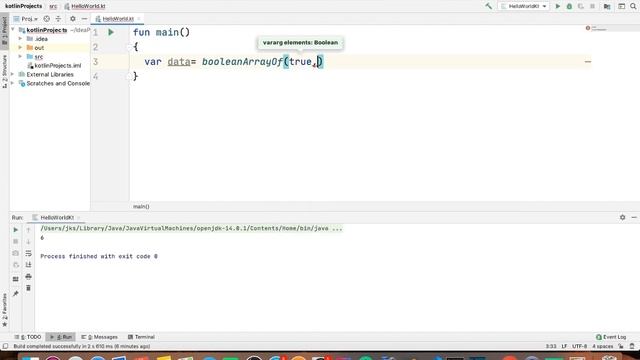Select the out folder row

(x=49, y=48)
